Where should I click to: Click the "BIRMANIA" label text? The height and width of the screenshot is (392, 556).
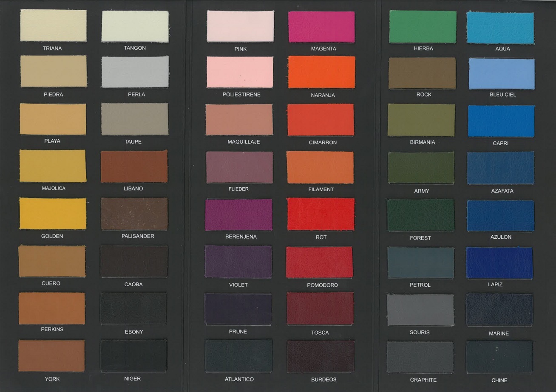tap(423, 142)
